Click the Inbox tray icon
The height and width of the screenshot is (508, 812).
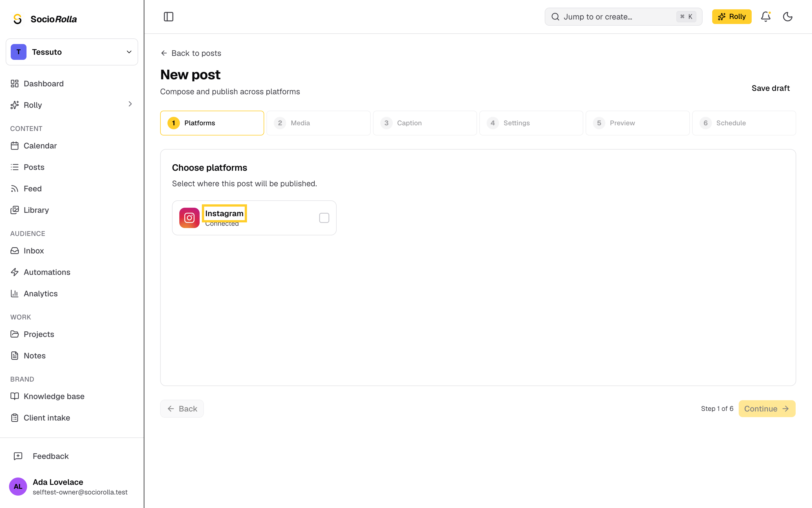point(15,251)
